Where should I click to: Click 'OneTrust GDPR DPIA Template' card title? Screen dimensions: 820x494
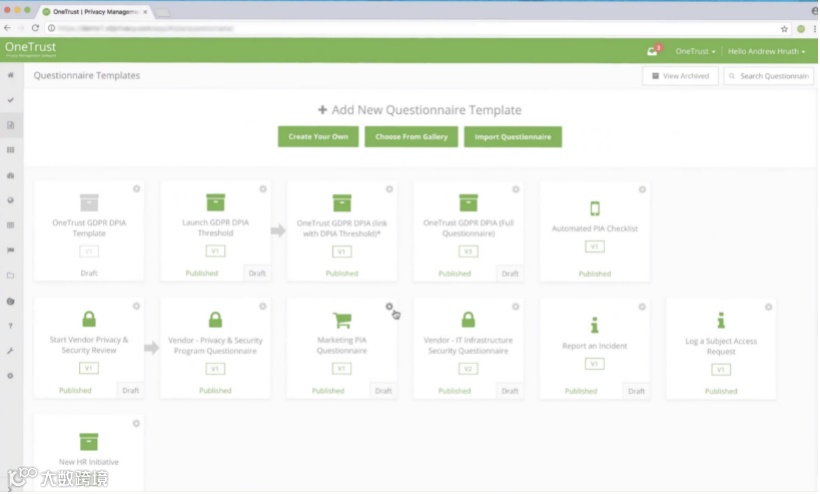click(x=89, y=228)
